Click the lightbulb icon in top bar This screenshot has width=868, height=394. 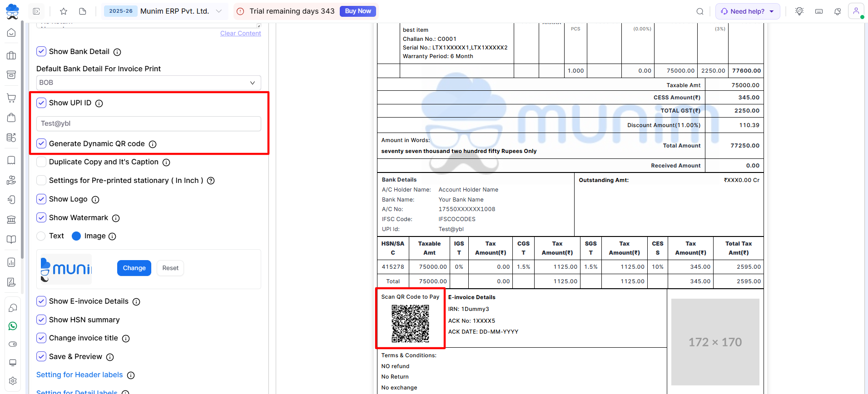(x=799, y=11)
